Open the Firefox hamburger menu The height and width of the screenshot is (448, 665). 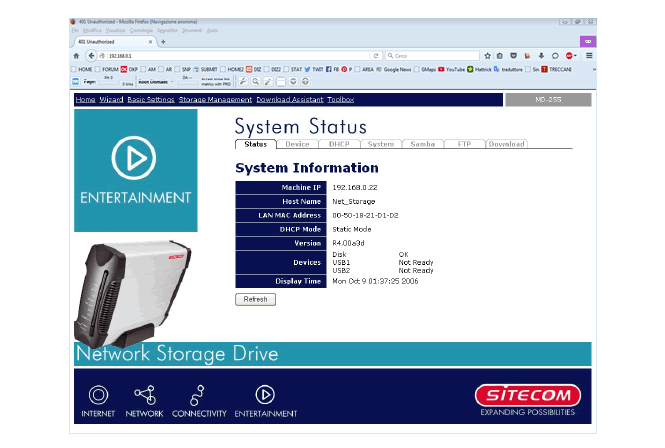589,56
